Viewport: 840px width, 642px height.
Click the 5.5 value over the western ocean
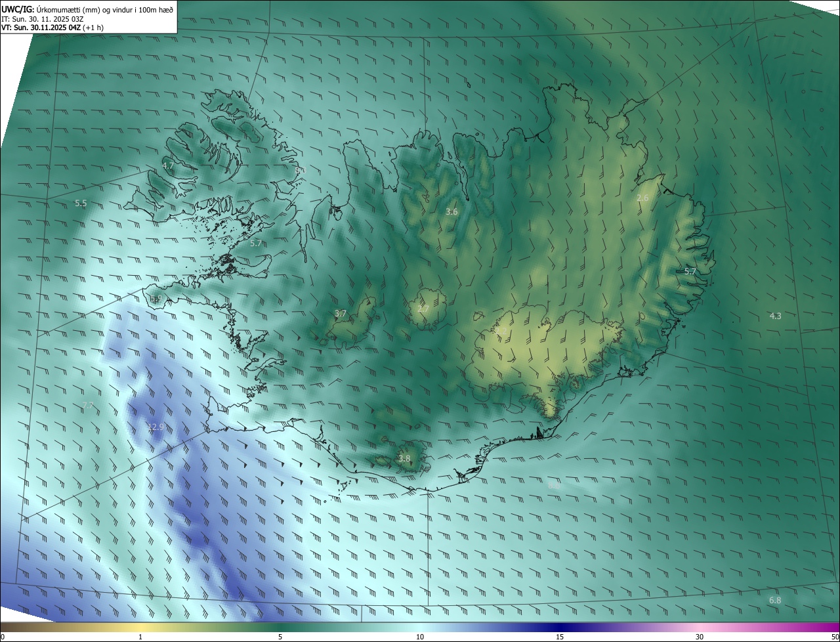click(81, 203)
